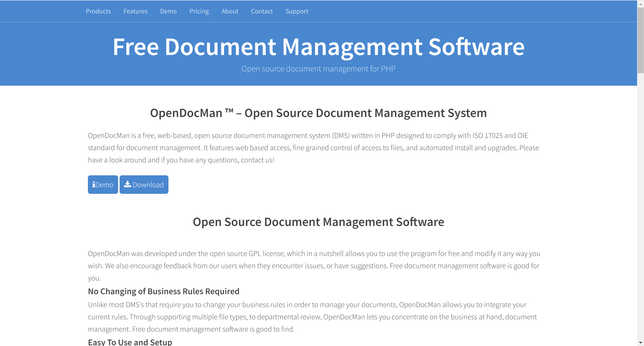This screenshot has height=346, width=644.
Task: Click 'No Changing of Business Rules Required' heading
Action: click(x=164, y=291)
